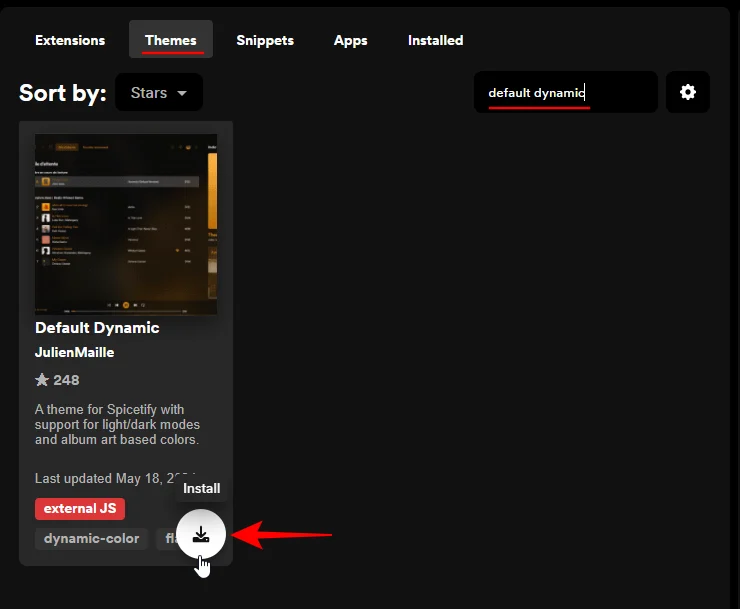Click the theme description text
The image size is (740, 609).
pos(117,425)
